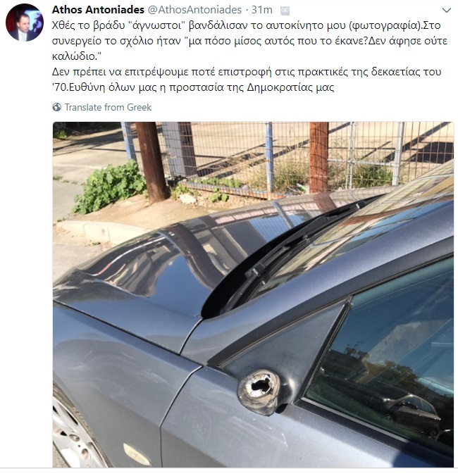
Task: Click the green weeds near the sidewalk in photo
Action: [109, 187]
